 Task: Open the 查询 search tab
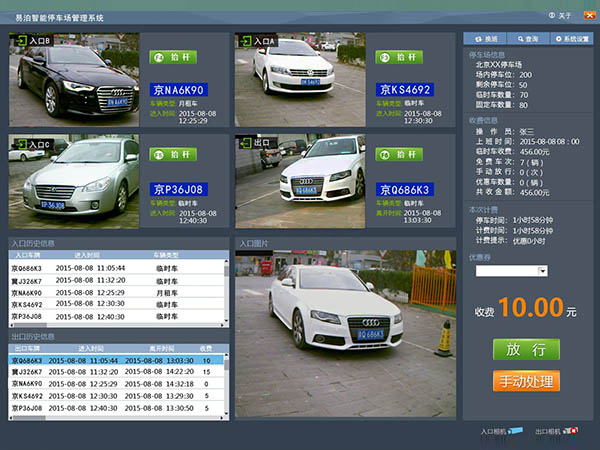(528, 39)
